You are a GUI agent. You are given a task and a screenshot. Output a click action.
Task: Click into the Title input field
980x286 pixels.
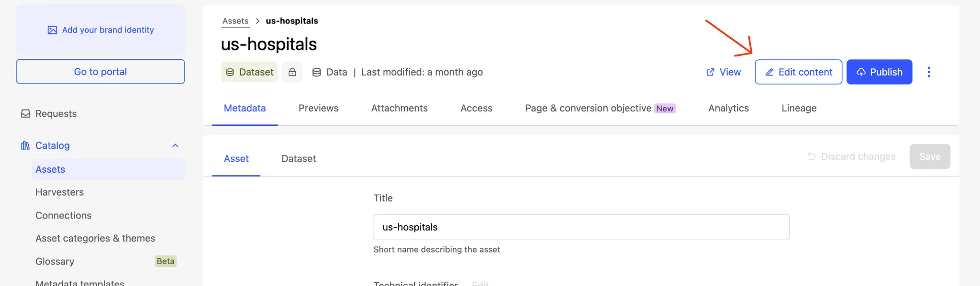(581, 227)
